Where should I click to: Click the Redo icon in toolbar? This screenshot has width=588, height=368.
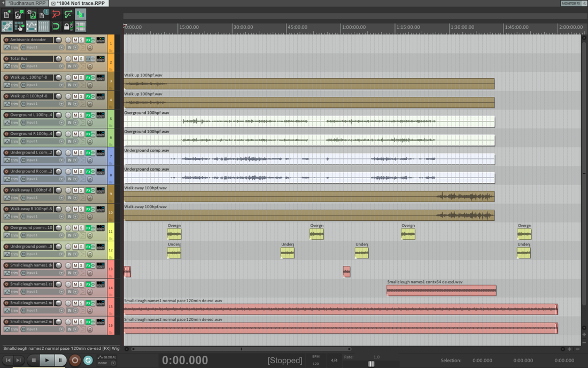tap(68, 14)
